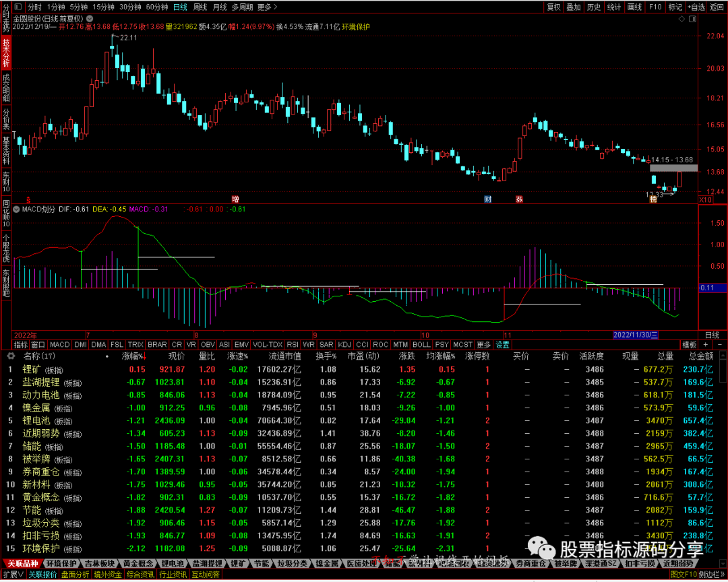This screenshot has width=728, height=582.
Task: Open the 盘面分析 bottom tab
Action: 75,575
